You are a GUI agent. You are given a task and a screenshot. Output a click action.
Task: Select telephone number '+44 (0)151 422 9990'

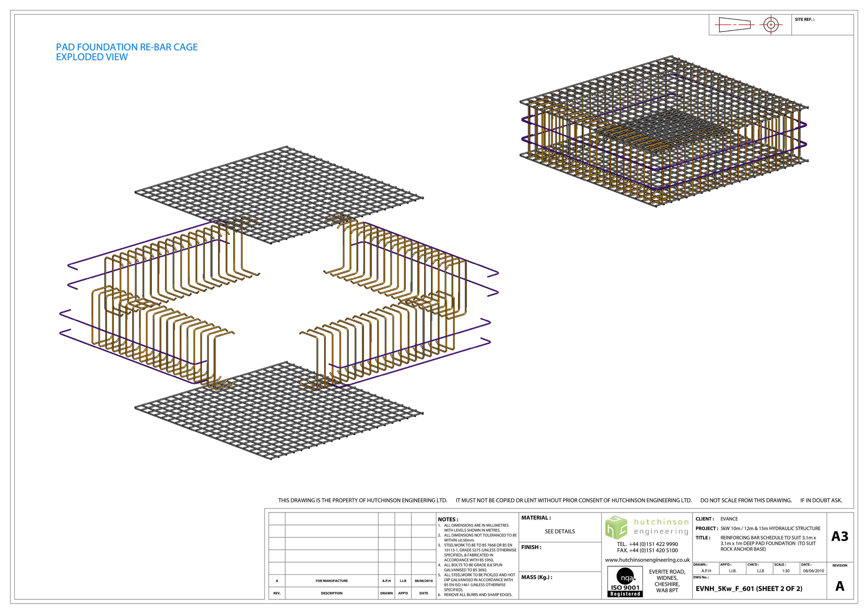pyautogui.click(x=653, y=544)
